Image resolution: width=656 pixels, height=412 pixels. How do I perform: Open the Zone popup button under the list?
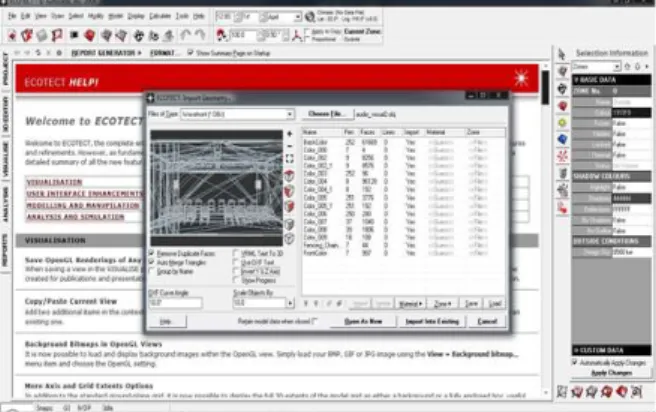[x=443, y=304]
